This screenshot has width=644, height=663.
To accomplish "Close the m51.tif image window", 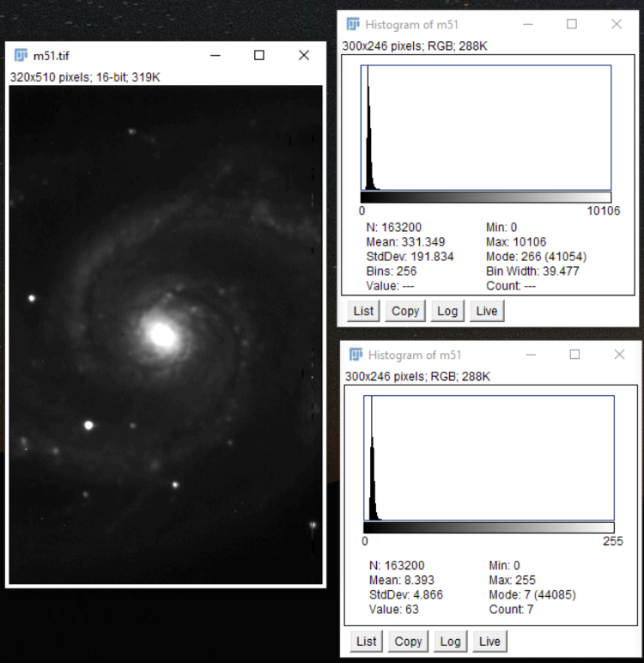I will point(304,55).
